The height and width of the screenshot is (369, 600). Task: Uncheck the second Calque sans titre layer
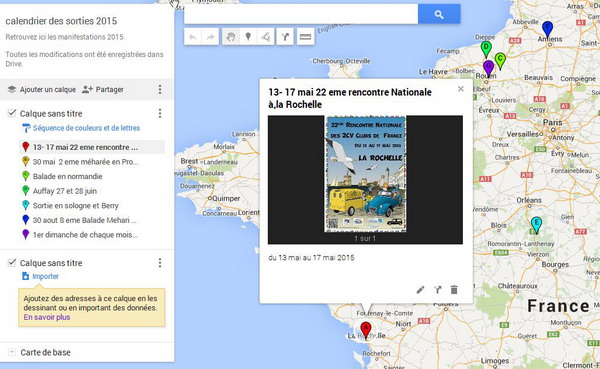12,262
